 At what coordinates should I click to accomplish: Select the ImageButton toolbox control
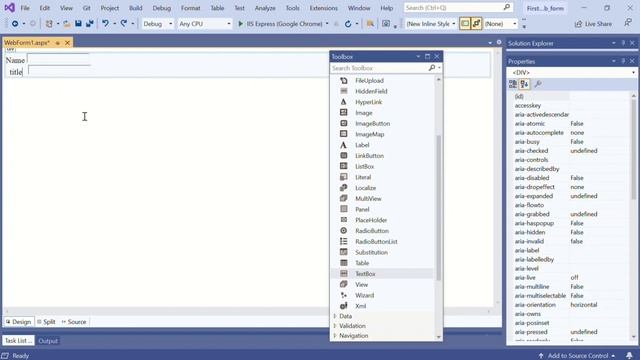point(372,123)
